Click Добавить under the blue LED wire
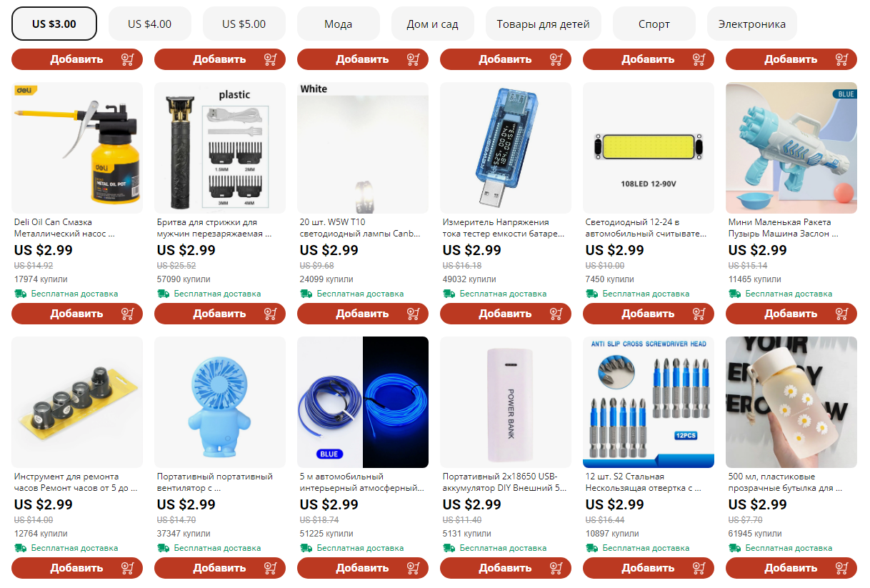 tap(363, 568)
